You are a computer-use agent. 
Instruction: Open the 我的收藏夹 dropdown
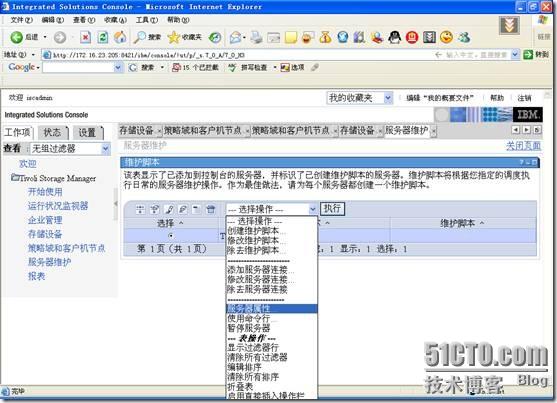pyautogui.click(x=360, y=98)
